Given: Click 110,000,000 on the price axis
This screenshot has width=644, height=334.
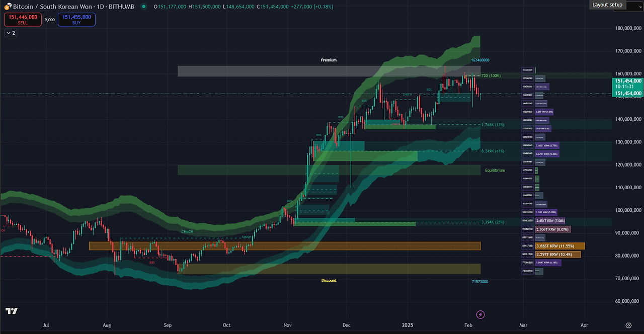Looking at the screenshot, I should [x=628, y=187].
